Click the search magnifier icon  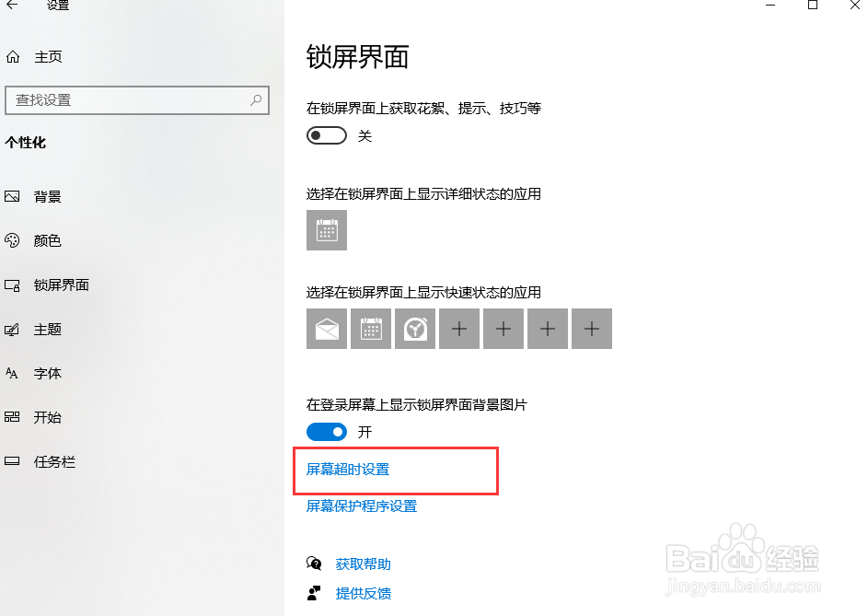point(256,100)
